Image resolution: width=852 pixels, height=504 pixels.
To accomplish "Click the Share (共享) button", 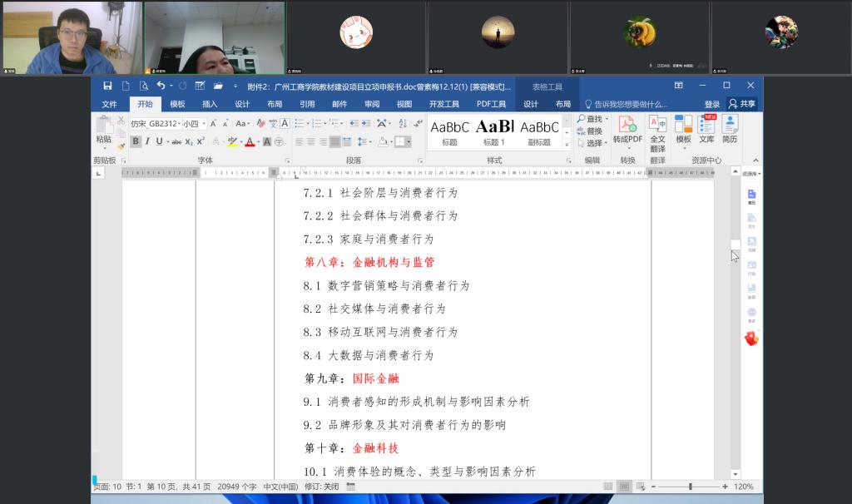I will (742, 104).
